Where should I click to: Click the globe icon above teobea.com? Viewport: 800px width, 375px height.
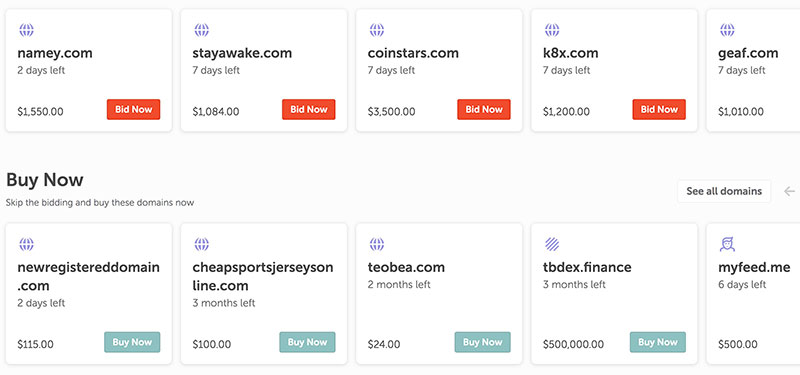tap(377, 244)
